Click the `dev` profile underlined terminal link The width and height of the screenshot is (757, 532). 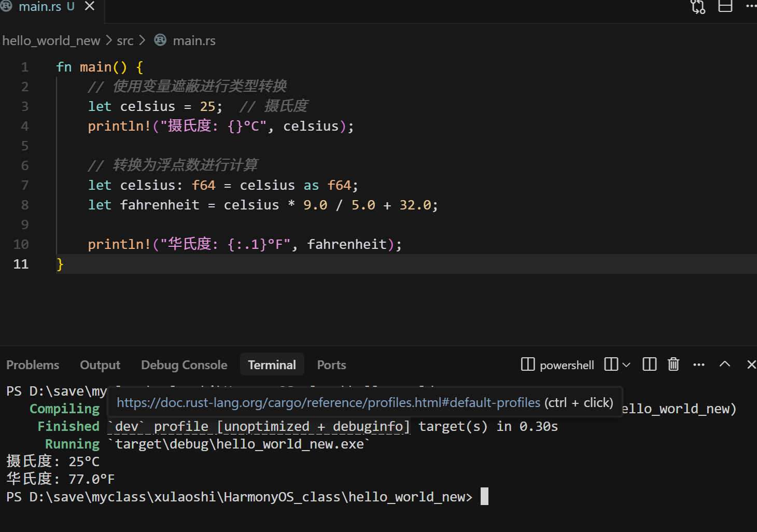[259, 427]
